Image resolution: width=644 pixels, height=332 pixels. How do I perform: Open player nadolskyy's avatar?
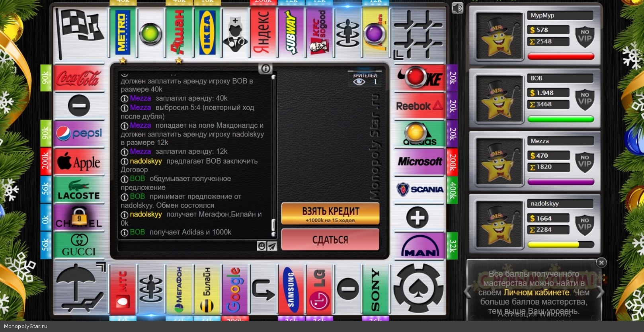tap(499, 224)
